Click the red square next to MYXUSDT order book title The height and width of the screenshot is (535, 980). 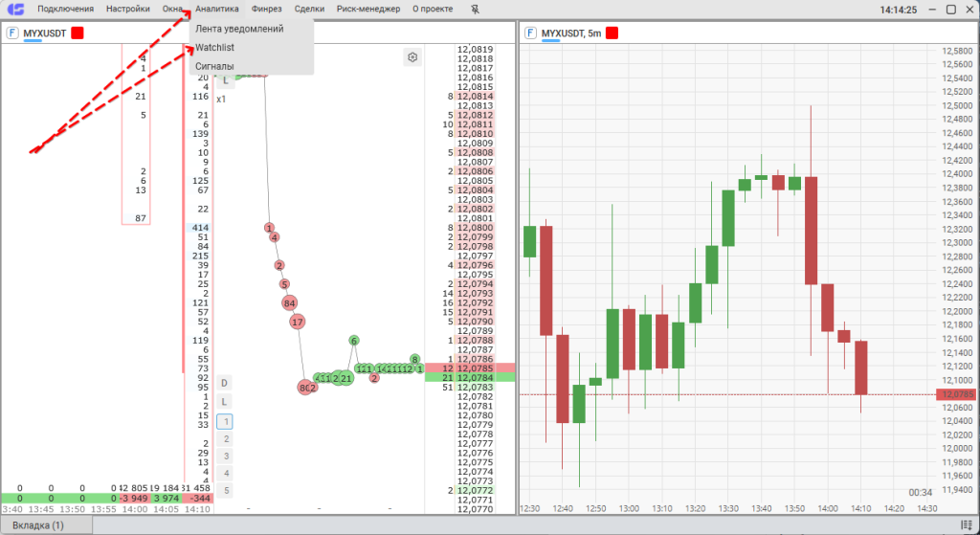click(x=78, y=33)
